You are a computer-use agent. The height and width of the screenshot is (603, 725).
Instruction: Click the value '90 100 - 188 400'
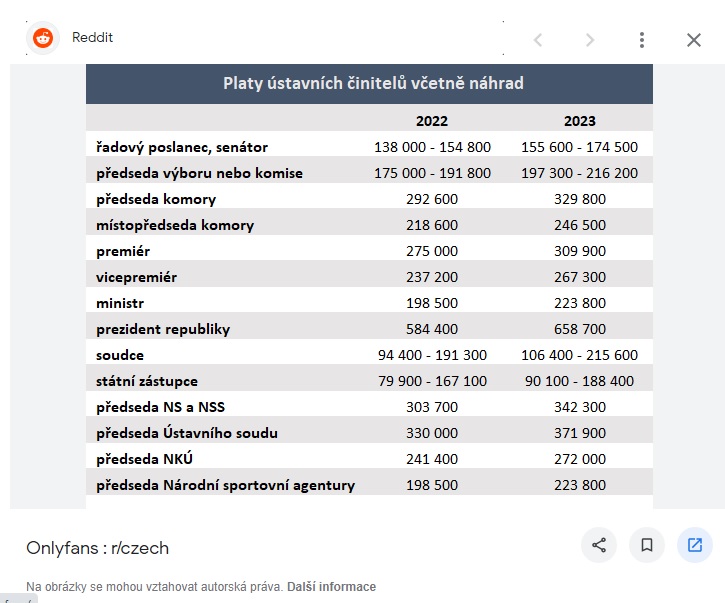point(579,381)
